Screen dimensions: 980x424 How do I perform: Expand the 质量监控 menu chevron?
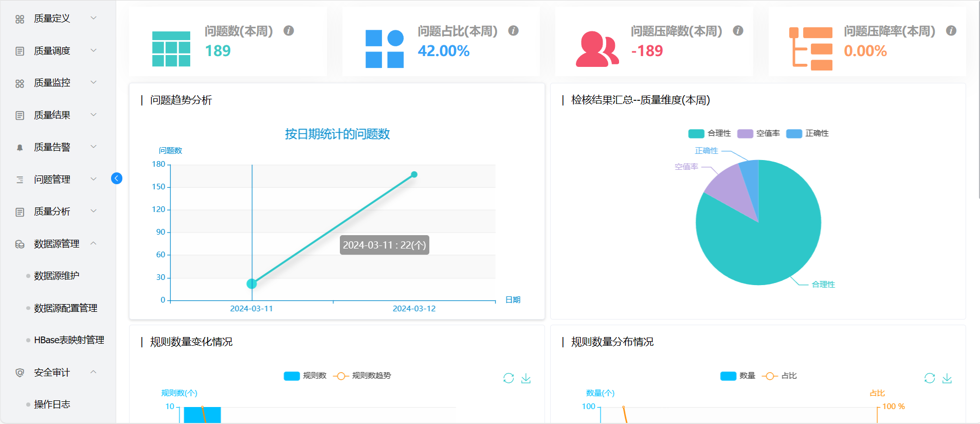[94, 82]
